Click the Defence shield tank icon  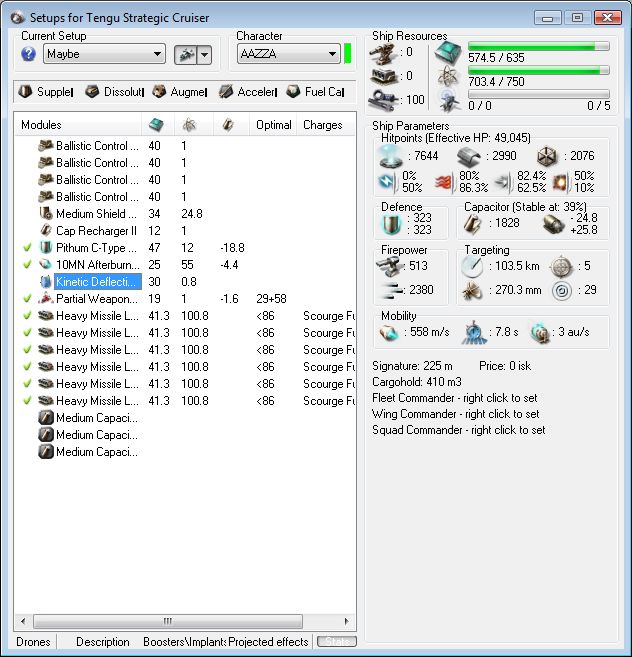click(392, 224)
